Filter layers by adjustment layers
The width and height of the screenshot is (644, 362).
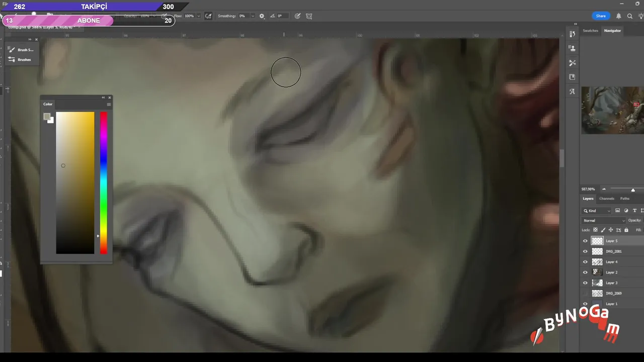626,211
